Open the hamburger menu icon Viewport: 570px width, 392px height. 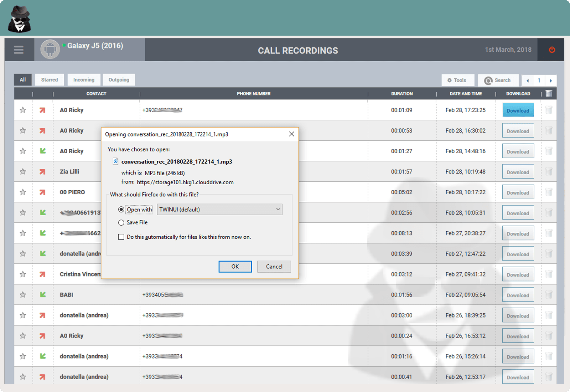click(x=19, y=50)
